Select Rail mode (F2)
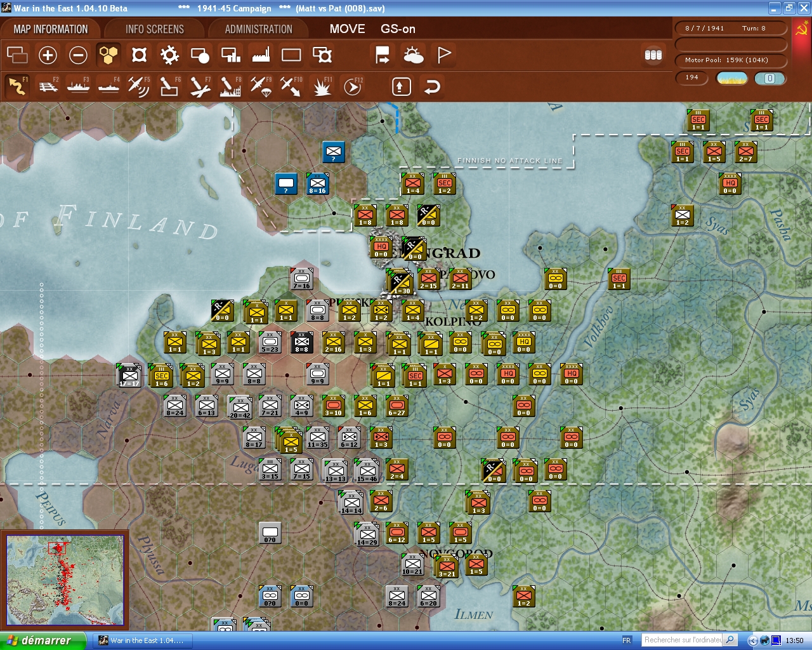The width and height of the screenshot is (812, 650). (x=48, y=86)
